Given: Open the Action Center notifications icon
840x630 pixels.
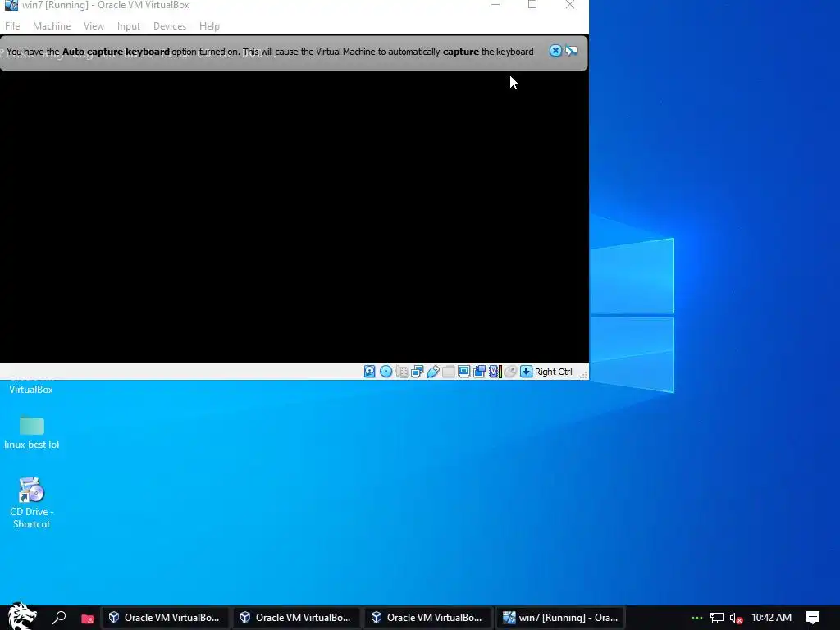Looking at the screenshot, I should (x=813, y=618).
